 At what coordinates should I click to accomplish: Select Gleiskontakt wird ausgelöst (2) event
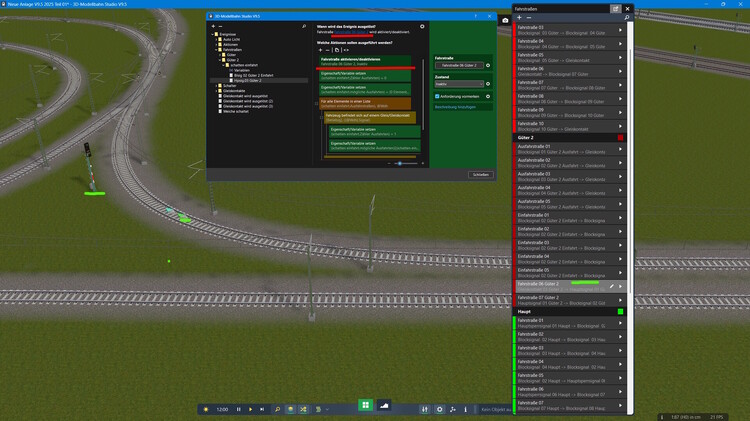tap(248, 101)
